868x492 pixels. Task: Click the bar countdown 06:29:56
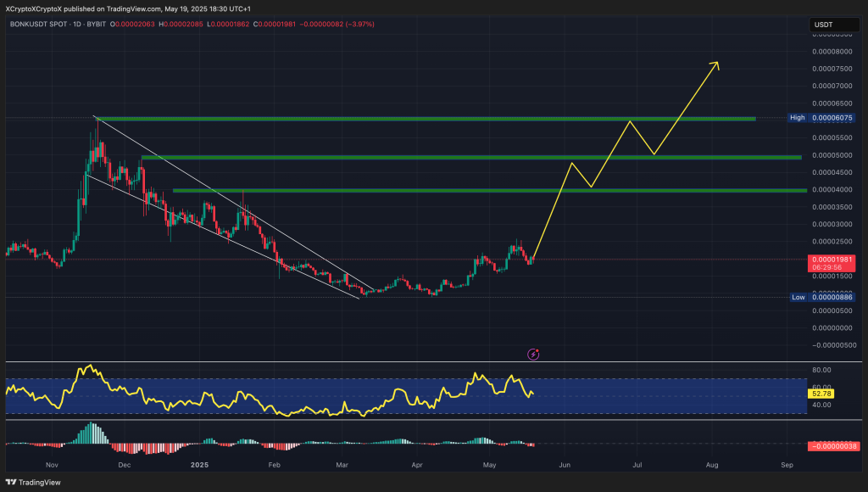827,267
